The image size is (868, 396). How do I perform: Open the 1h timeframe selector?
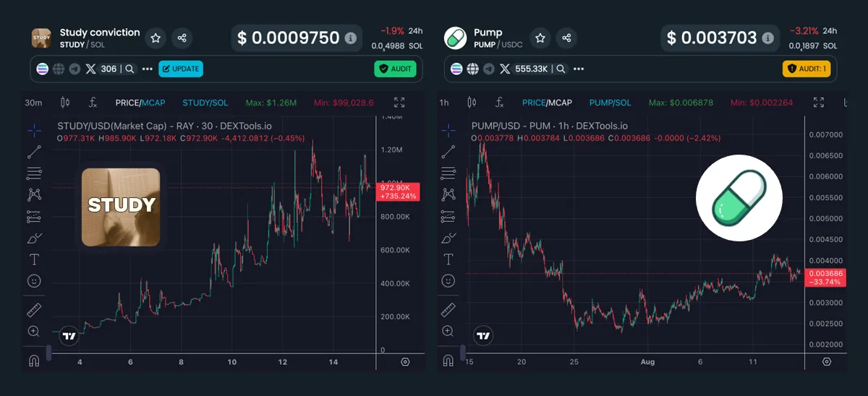point(444,103)
